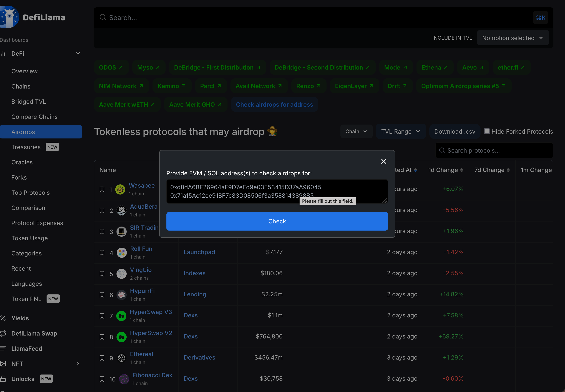This screenshot has width=565, height=392.
Task: Open the Chain filter dropdown
Action: 356,131
